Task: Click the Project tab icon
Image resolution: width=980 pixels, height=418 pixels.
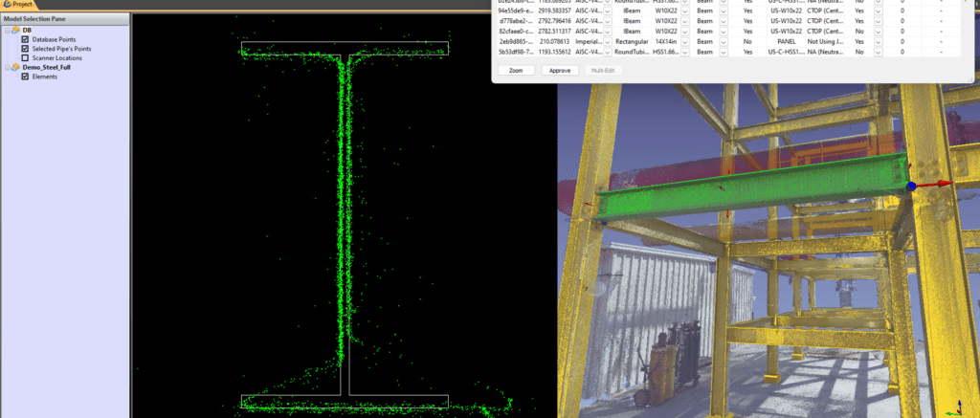Action: pyautogui.click(x=6, y=4)
